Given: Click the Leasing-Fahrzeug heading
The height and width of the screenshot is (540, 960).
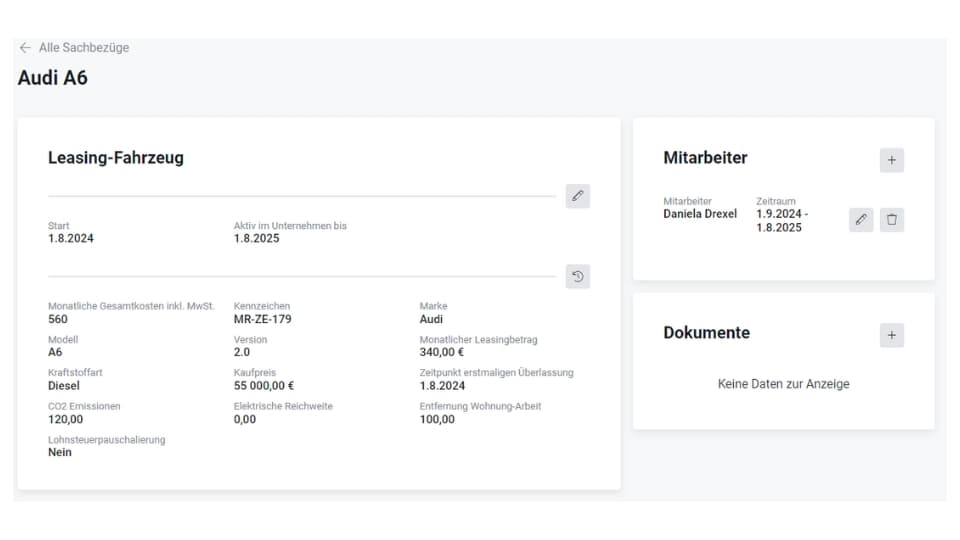Looking at the screenshot, I should [x=116, y=158].
